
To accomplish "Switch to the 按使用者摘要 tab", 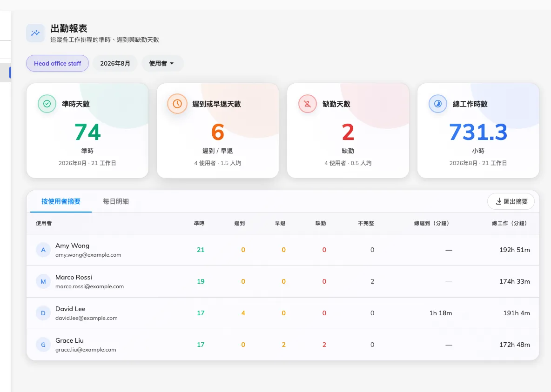I will click(x=61, y=202).
